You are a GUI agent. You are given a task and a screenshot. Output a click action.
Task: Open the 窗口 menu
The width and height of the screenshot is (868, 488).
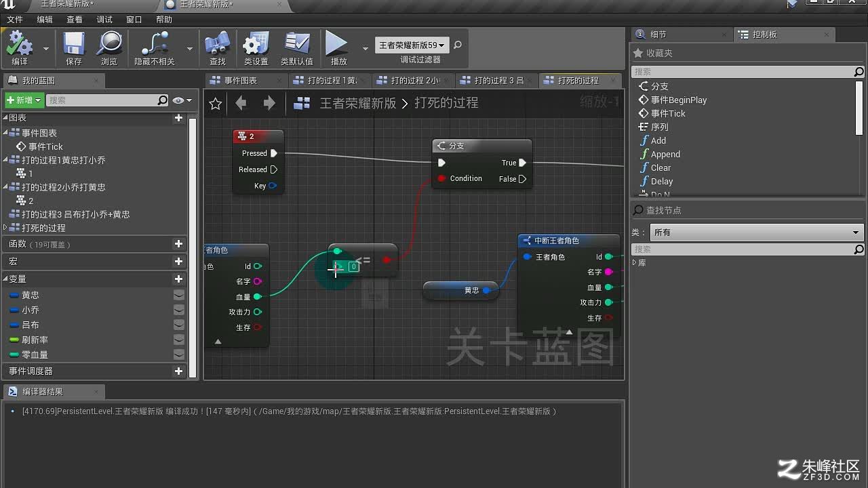coord(134,20)
